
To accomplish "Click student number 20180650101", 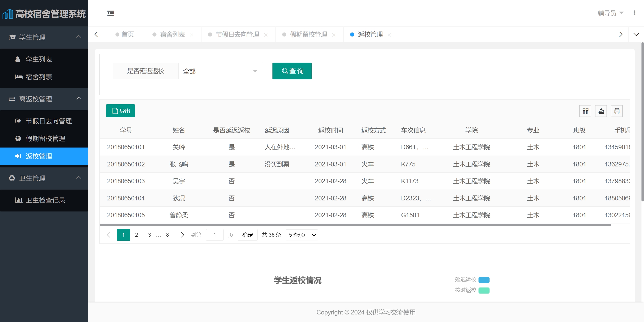I will point(126,147).
